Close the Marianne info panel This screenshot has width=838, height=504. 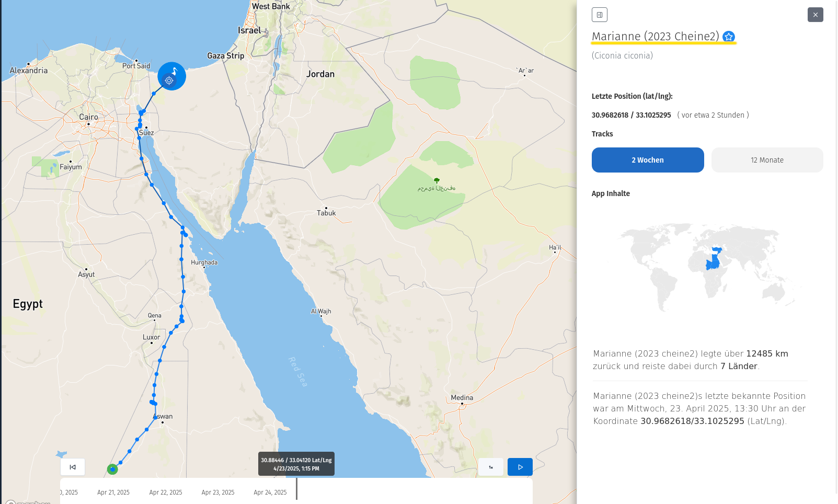(815, 15)
